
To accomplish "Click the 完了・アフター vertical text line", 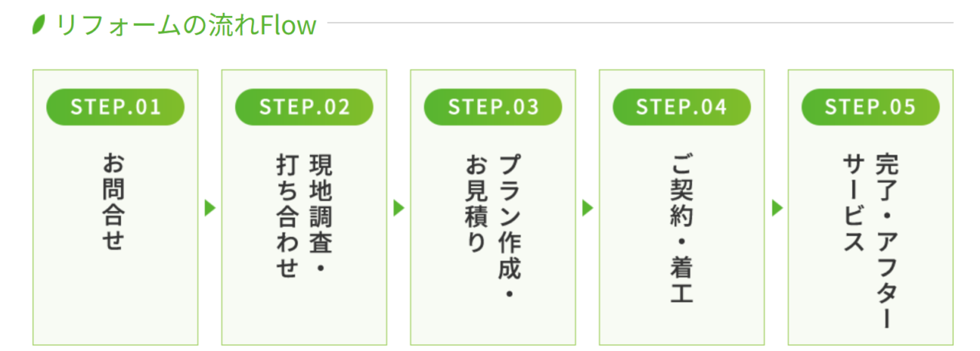I will (886, 242).
